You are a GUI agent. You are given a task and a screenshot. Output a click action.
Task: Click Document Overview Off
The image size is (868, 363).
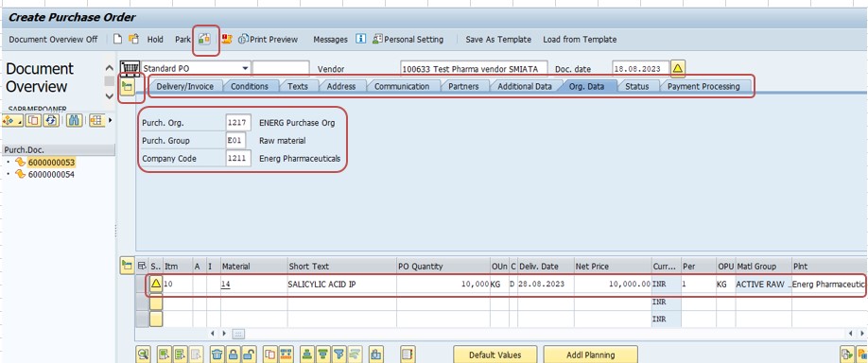[x=53, y=40]
